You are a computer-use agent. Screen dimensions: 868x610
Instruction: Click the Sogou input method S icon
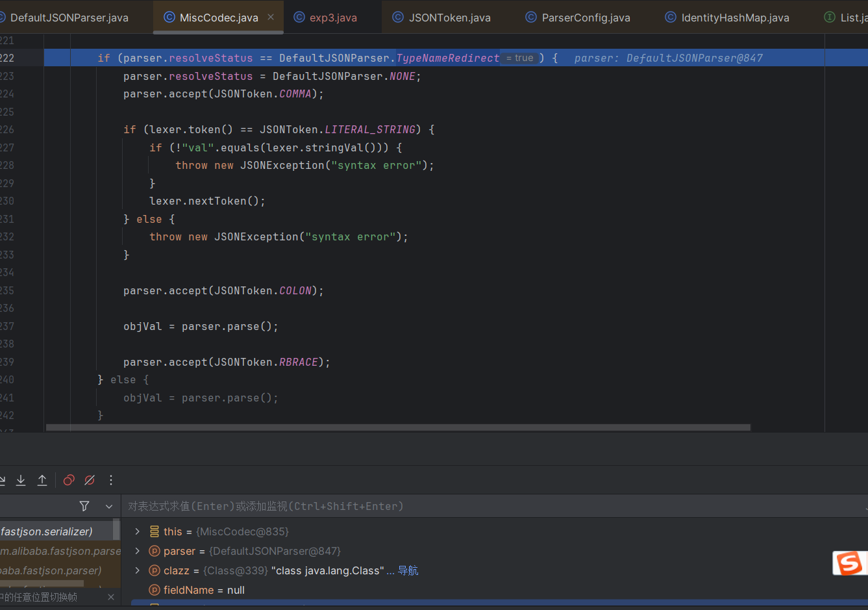click(850, 563)
